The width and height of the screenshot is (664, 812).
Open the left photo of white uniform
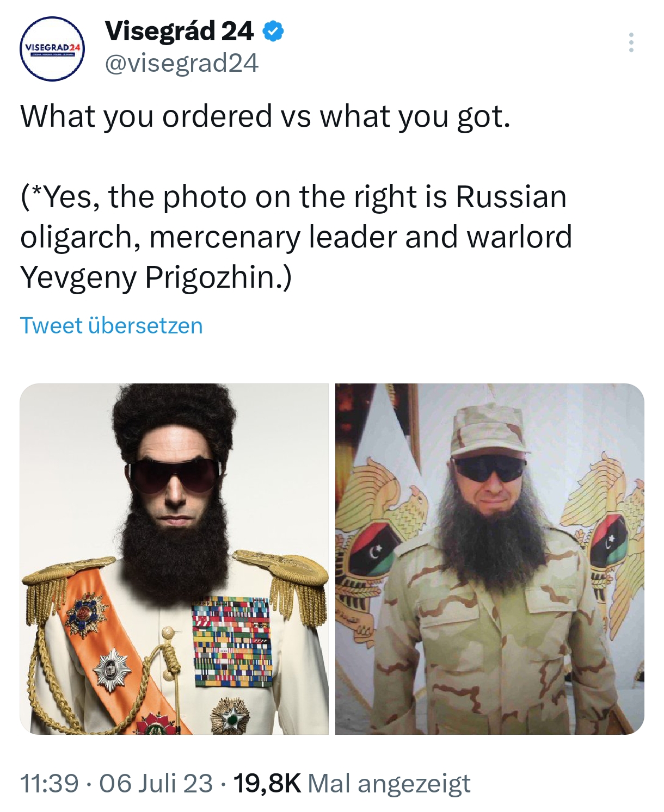pos(174,559)
